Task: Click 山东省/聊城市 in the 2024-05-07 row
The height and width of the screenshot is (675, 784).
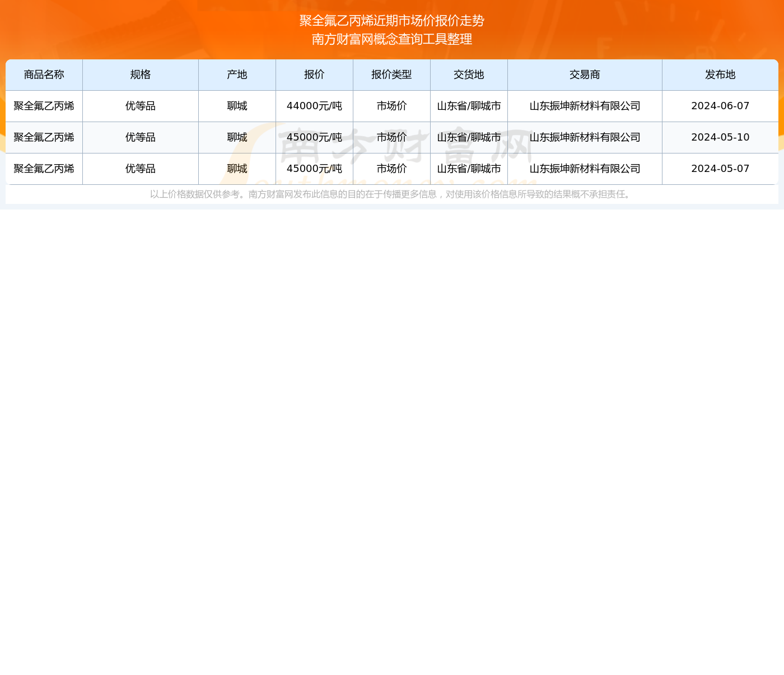Action: point(469,169)
